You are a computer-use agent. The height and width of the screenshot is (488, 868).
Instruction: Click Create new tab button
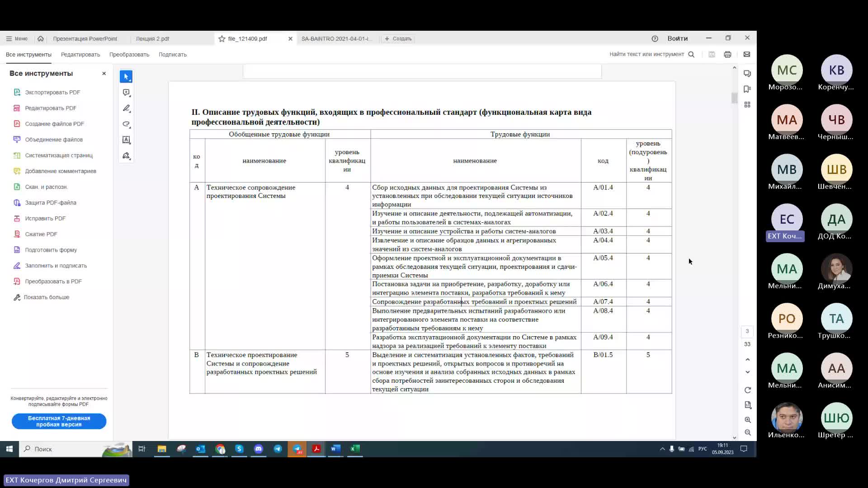click(x=398, y=39)
